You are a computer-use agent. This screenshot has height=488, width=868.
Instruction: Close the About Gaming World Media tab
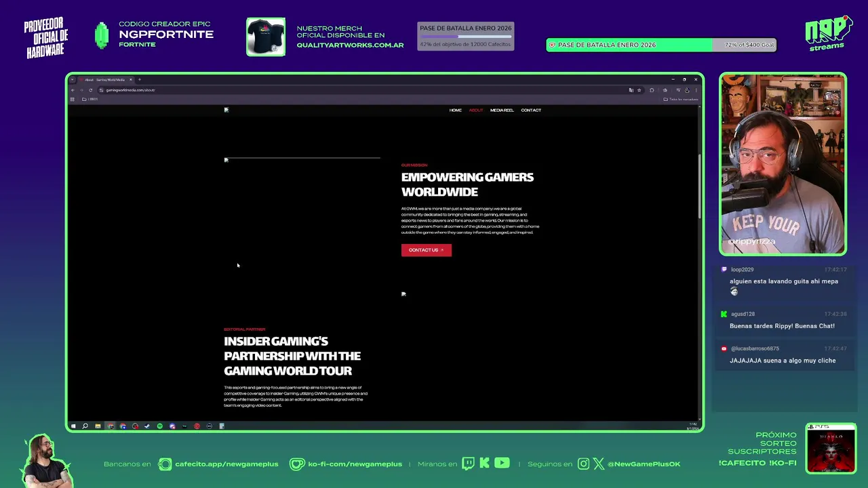(131, 79)
